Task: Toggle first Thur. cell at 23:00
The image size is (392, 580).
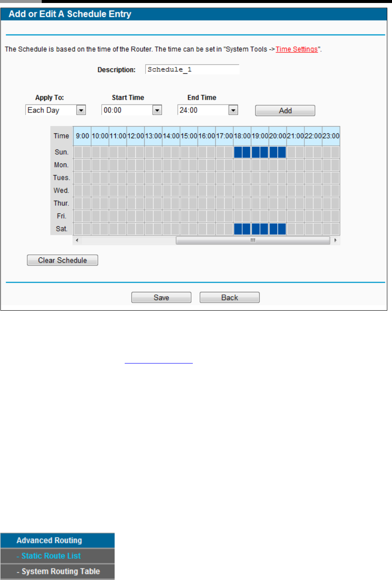Action: tap(326, 203)
